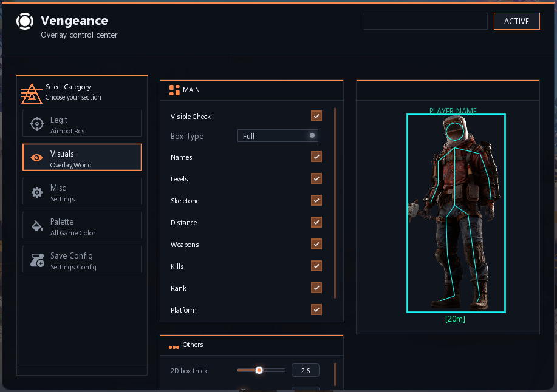Open the Box Type dropdown showing Full

278,136
